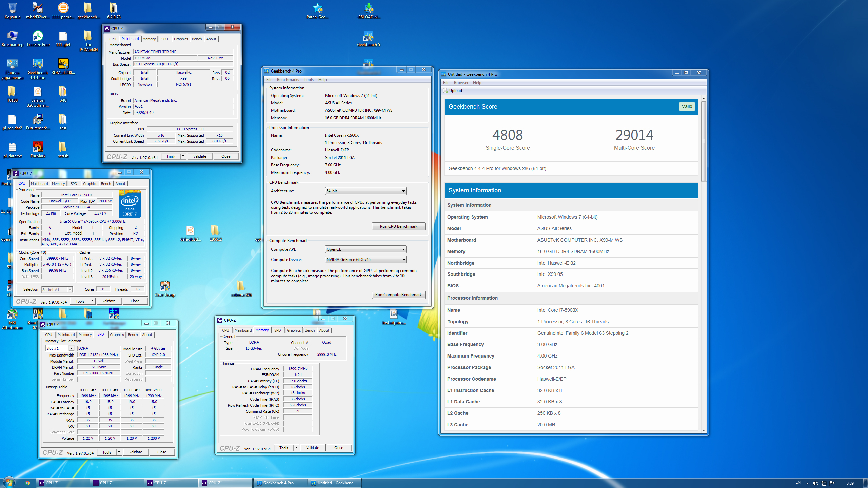
Task: Click Run CPU Benchmark button
Action: [398, 226]
